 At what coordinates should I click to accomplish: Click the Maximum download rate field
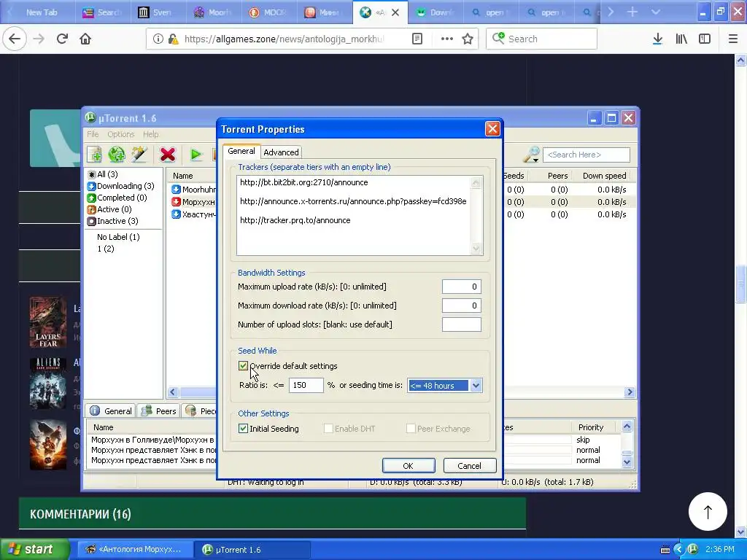pyautogui.click(x=461, y=306)
